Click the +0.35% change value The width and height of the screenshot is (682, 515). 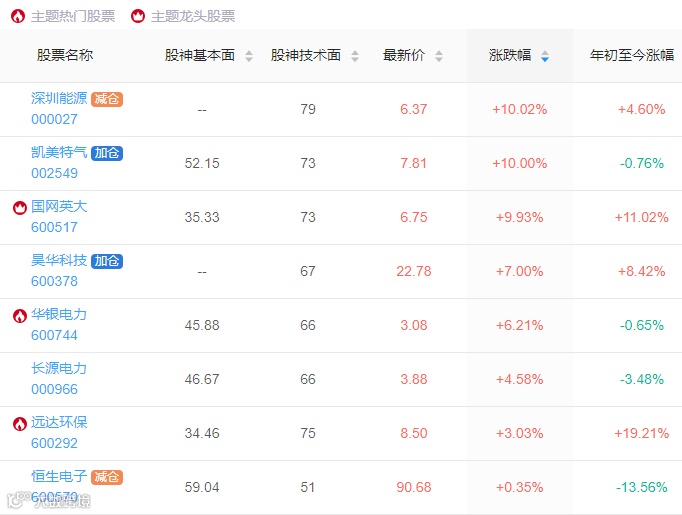click(x=520, y=487)
